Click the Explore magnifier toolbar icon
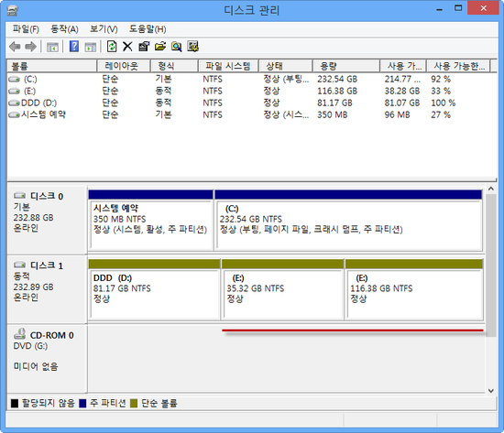Screen dimensions: 504x433 point(176,47)
